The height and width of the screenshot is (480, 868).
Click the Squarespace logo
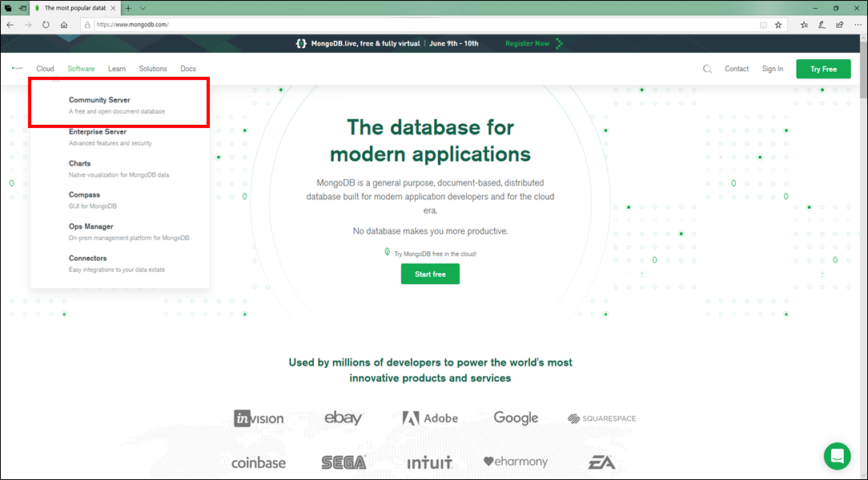(x=601, y=418)
